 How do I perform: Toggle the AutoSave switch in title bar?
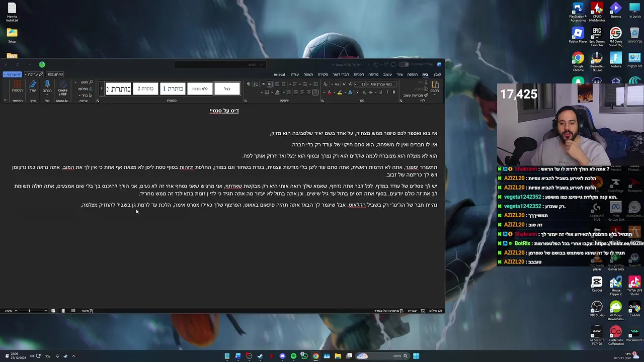[x=404, y=64]
